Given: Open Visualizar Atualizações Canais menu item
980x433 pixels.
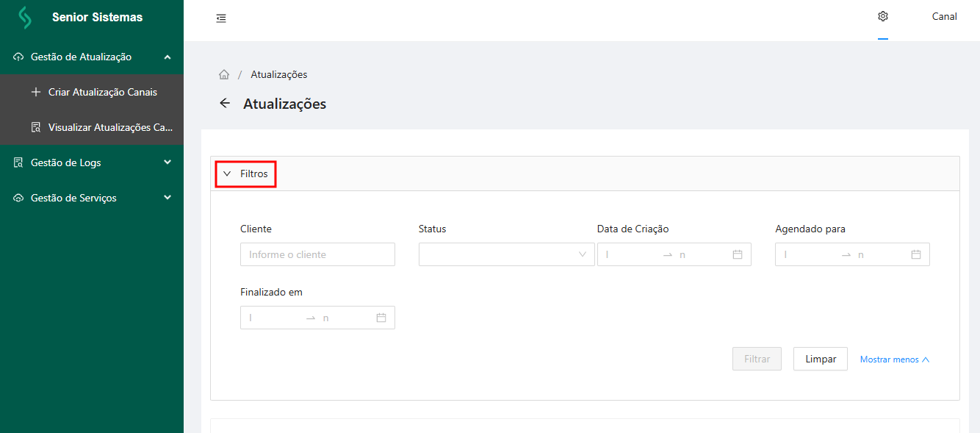Looking at the screenshot, I should pos(110,127).
